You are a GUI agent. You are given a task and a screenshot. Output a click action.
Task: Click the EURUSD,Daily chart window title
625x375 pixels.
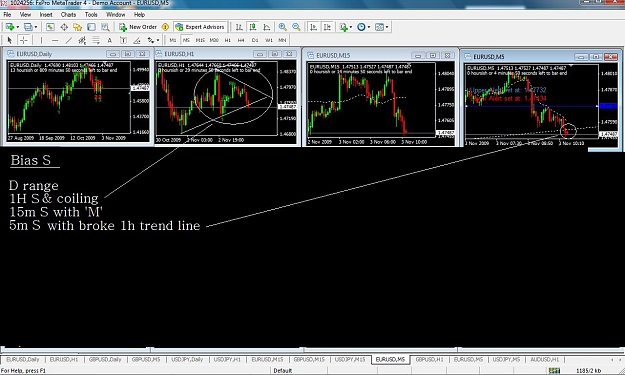pos(34,54)
